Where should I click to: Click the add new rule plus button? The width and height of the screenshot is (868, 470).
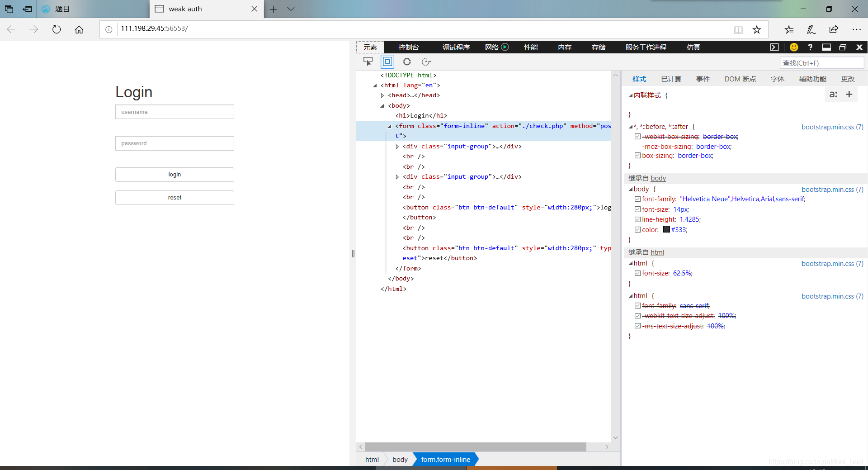click(849, 95)
